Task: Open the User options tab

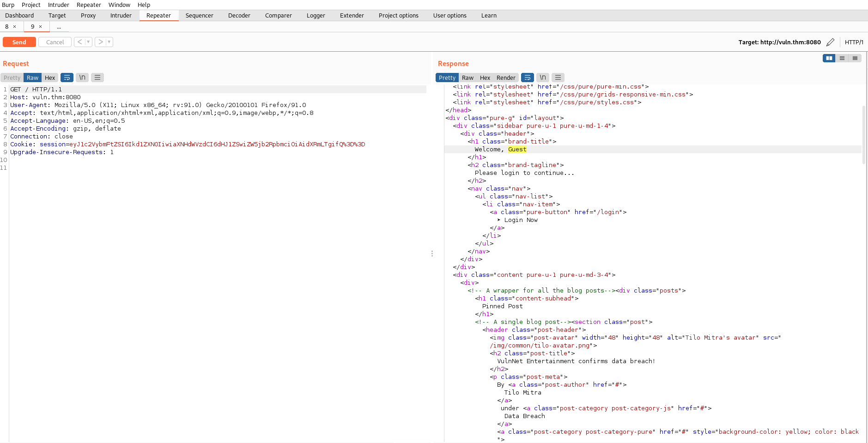Action: click(x=450, y=15)
